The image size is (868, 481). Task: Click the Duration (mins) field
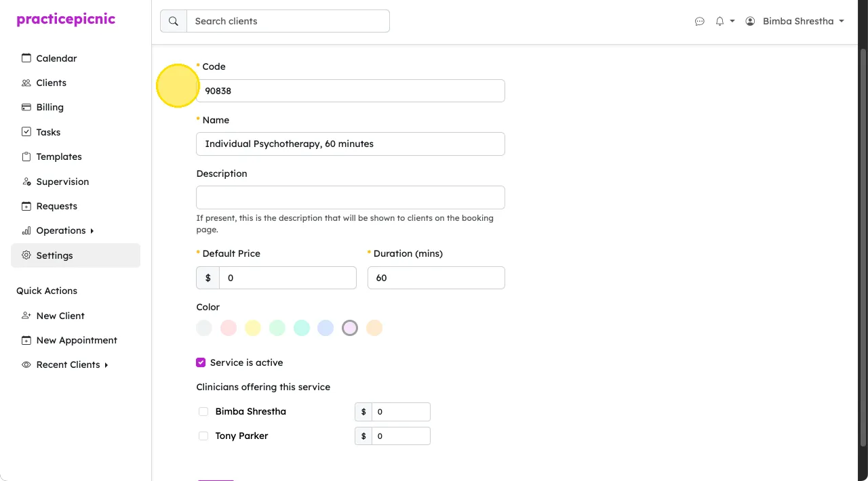[436, 278]
